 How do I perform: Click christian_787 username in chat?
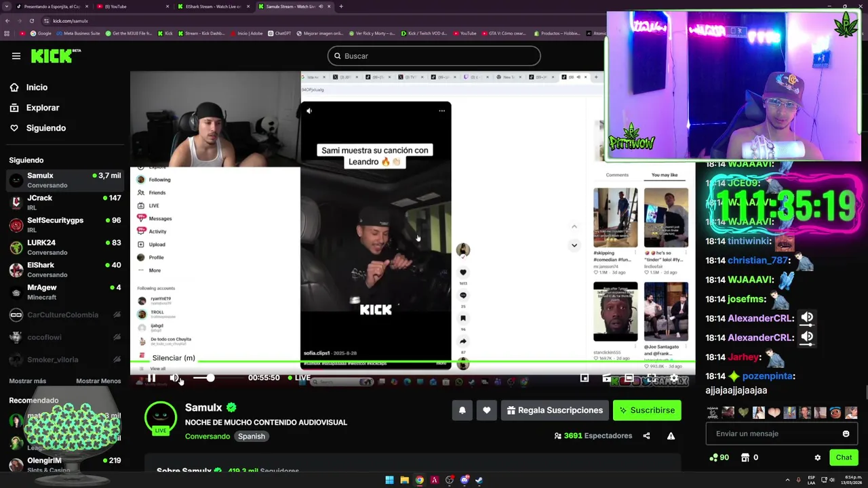click(x=757, y=260)
